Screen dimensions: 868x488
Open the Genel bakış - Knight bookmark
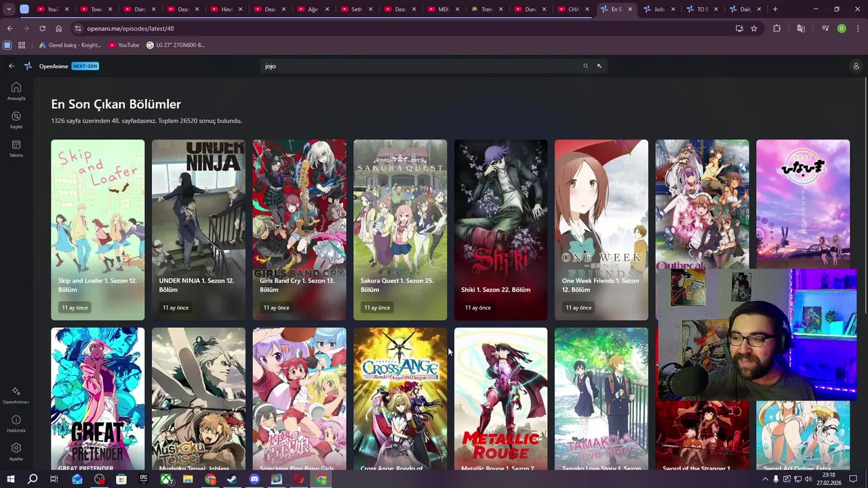click(70, 45)
